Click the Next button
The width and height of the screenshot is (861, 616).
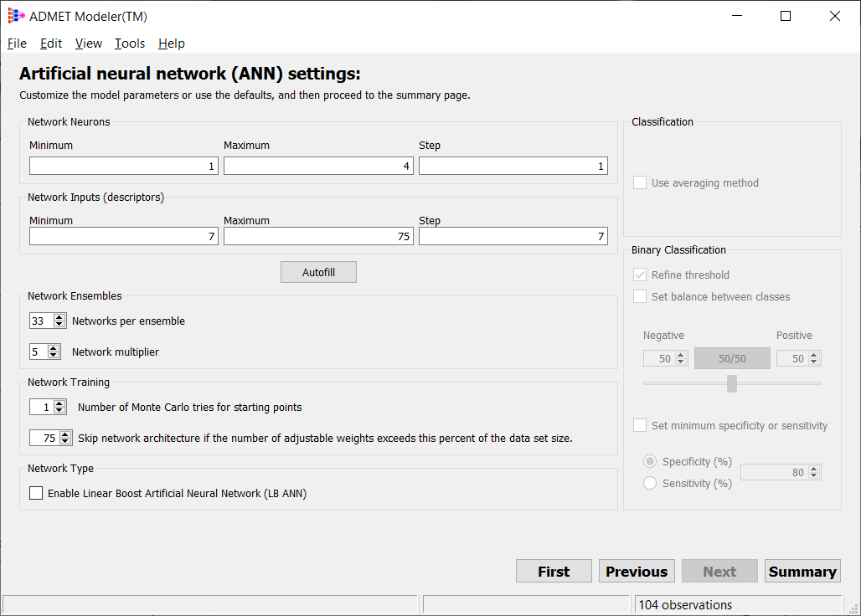pyautogui.click(x=720, y=572)
